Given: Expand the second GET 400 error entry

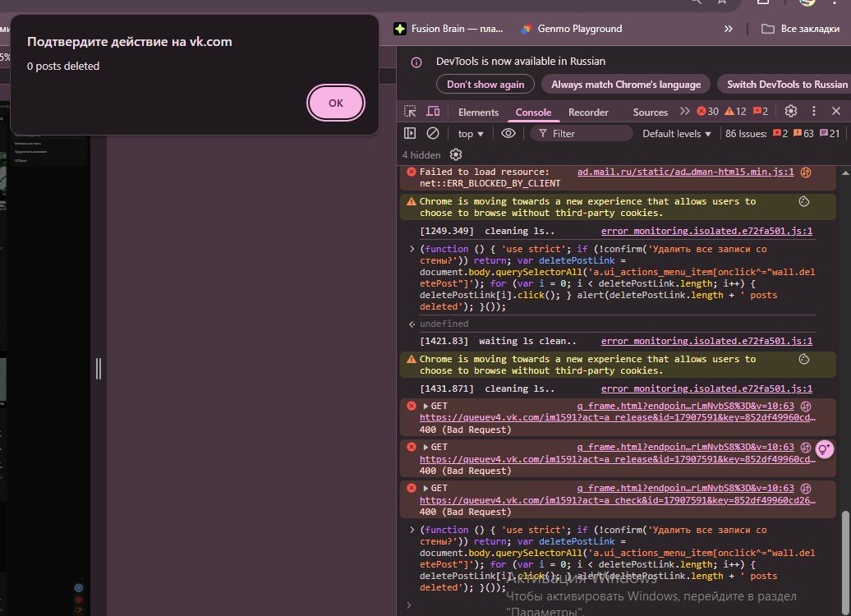Looking at the screenshot, I should click(x=426, y=447).
